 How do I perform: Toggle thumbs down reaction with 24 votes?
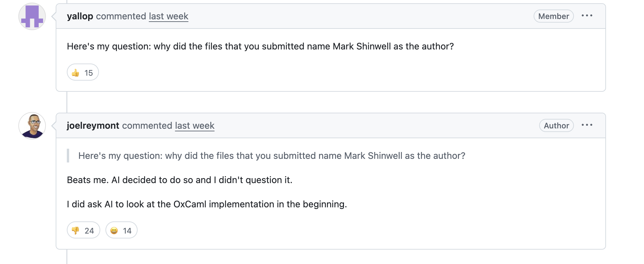(83, 230)
